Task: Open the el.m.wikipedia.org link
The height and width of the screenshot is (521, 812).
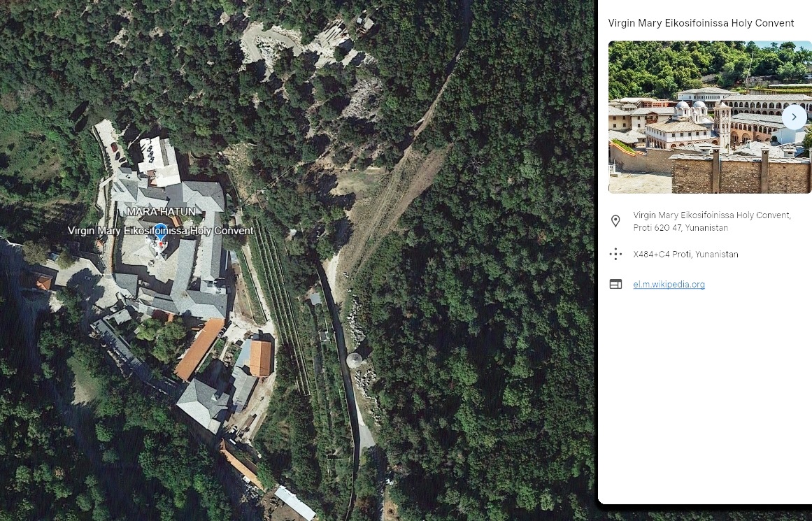Action: click(669, 285)
